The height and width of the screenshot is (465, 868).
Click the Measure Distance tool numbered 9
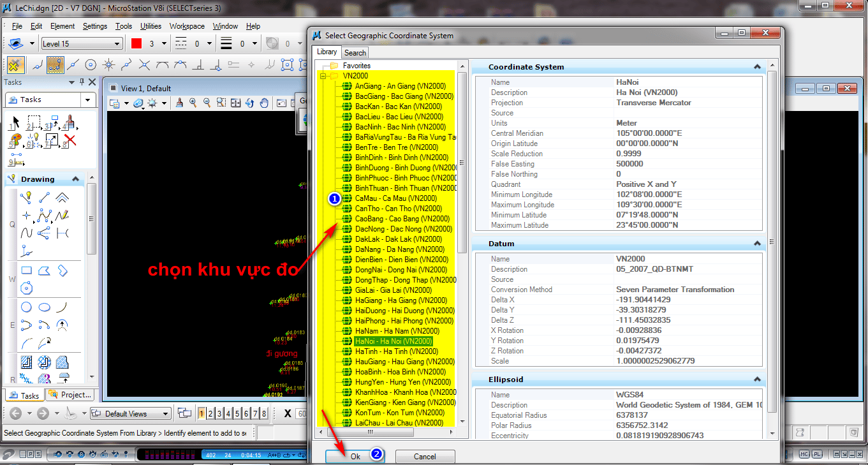[16, 159]
